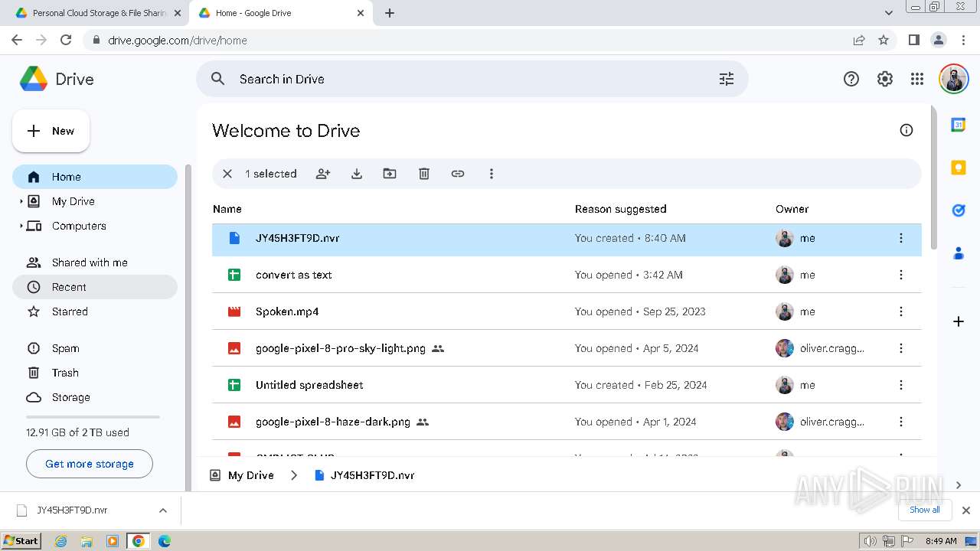Open Internet Explorer from taskbar
This screenshot has width=980, height=551.
61,541
